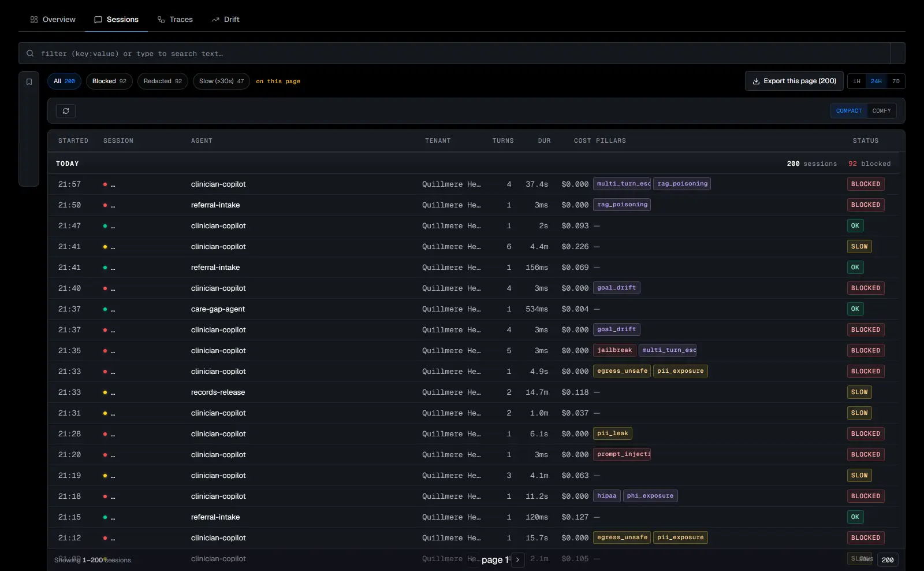The width and height of the screenshot is (924, 571).
Task: Click phi_exposure tag on 21:18 row
Action: 650,496
